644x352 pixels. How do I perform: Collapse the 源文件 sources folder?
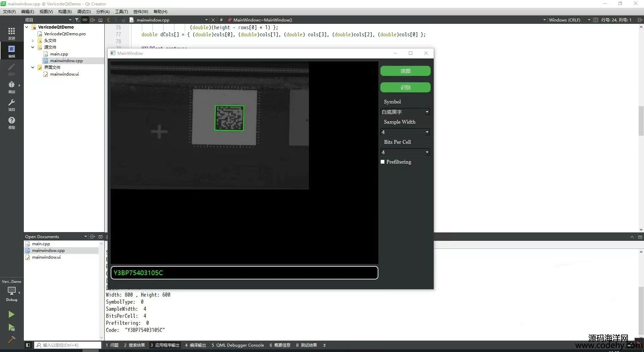pos(33,47)
